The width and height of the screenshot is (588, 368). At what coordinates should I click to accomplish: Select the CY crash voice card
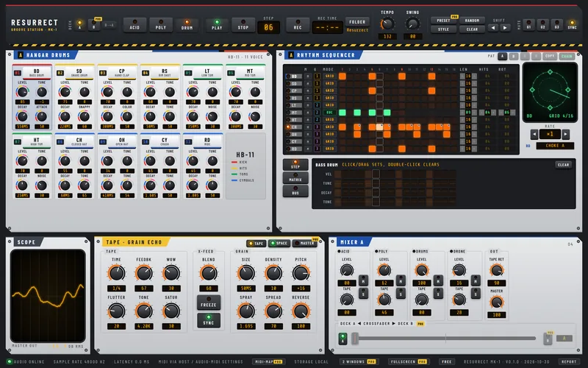[x=160, y=166]
